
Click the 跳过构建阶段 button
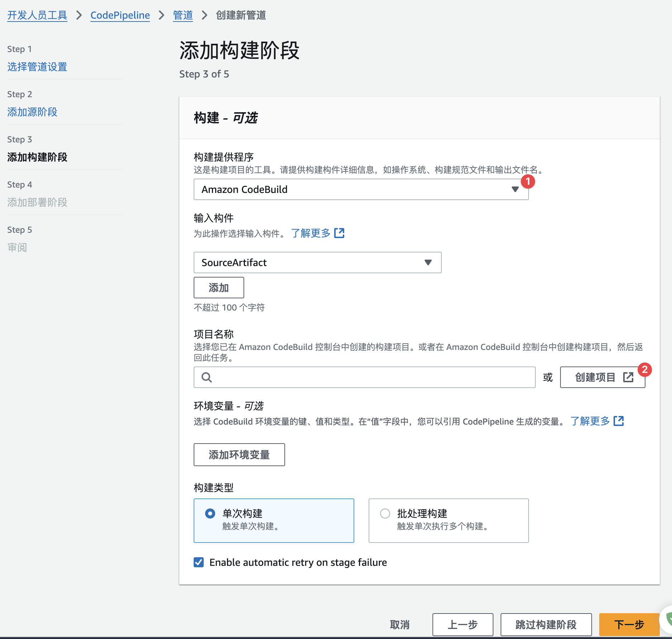(546, 625)
